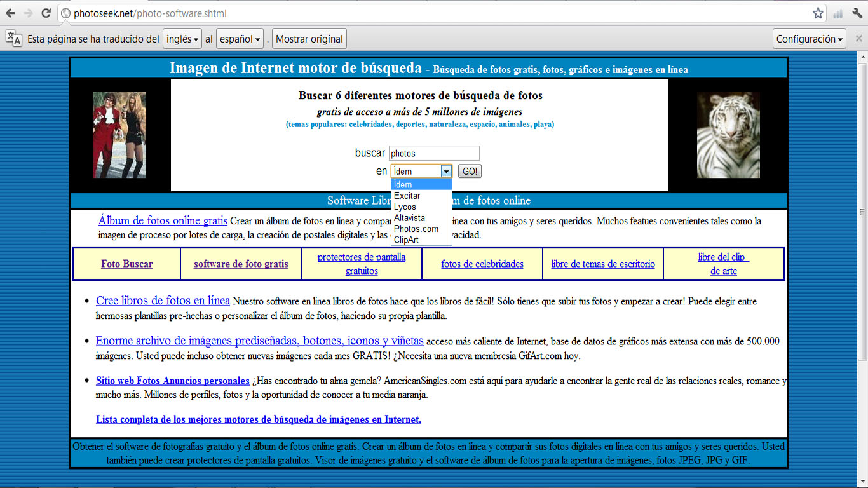Open Lista completa de los mejores motores link
This screenshot has height=488, width=868.
[259, 419]
